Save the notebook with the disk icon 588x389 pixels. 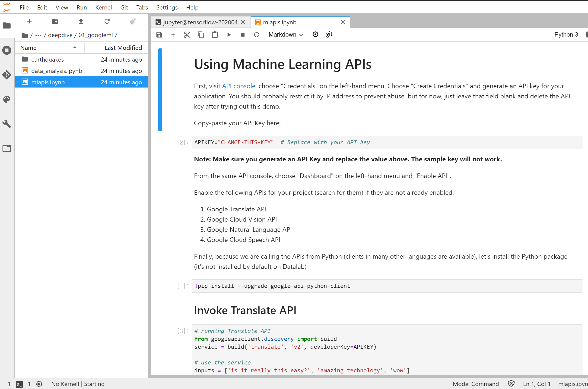[159, 35]
